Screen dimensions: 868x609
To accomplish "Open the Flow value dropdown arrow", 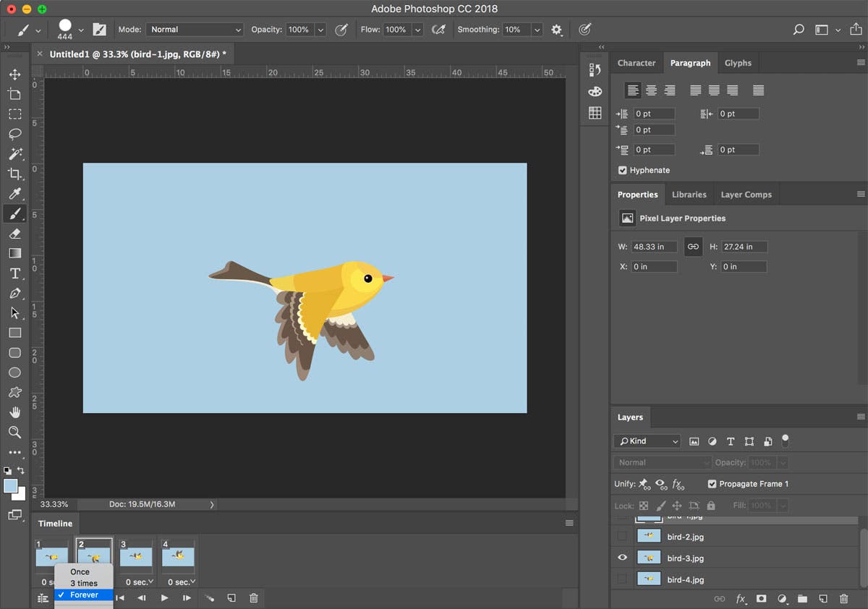I will click(x=418, y=30).
